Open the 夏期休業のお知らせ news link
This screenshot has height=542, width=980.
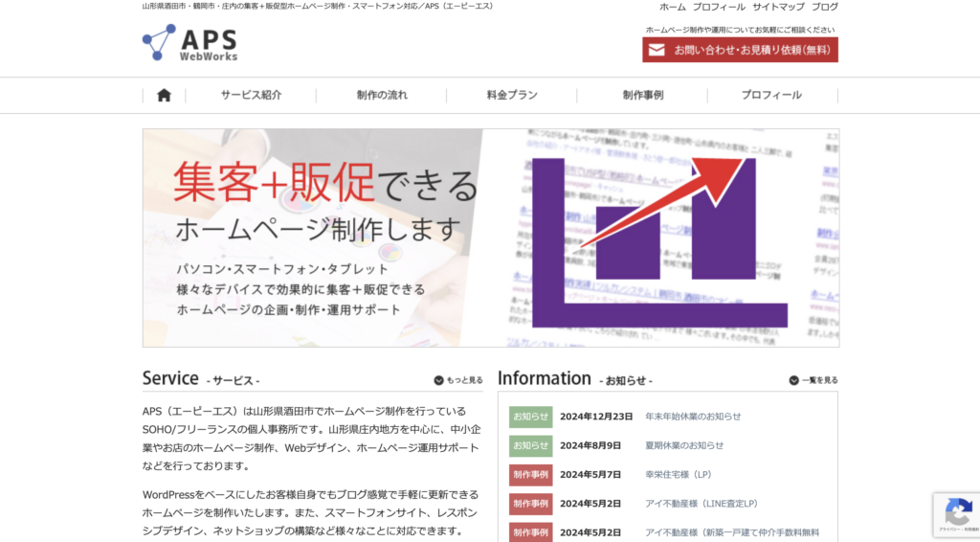click(684, 445)
